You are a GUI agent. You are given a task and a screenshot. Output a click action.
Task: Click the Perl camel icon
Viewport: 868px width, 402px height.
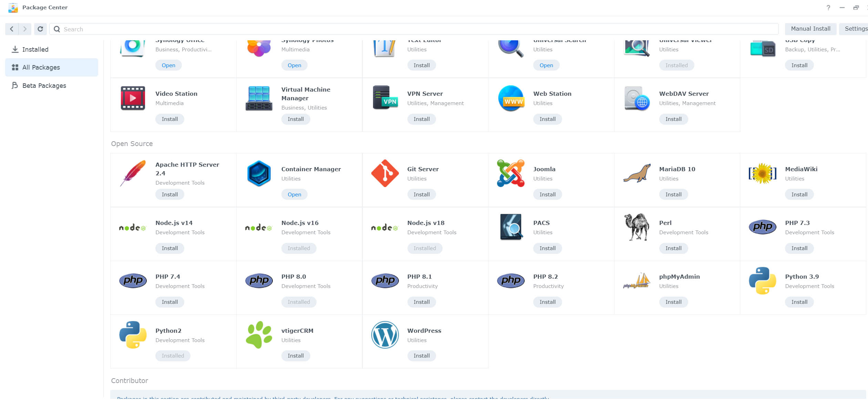pos(637,227)
